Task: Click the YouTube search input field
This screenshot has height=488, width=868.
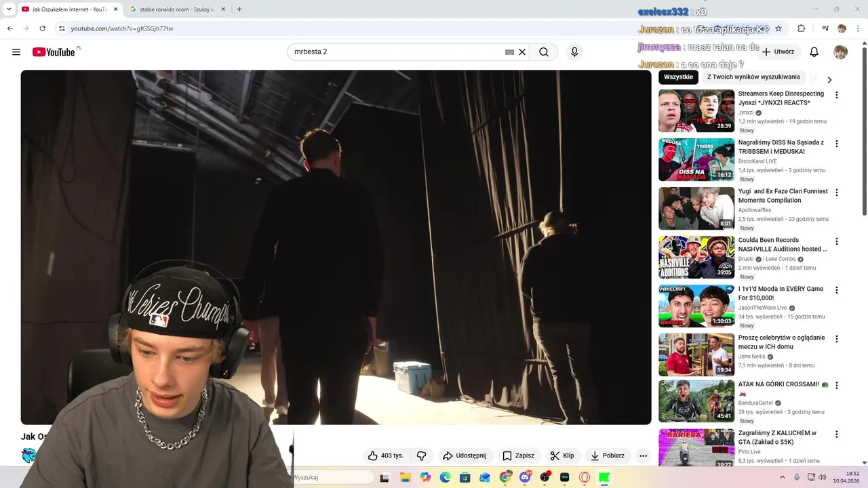Action: coord(397,52)
